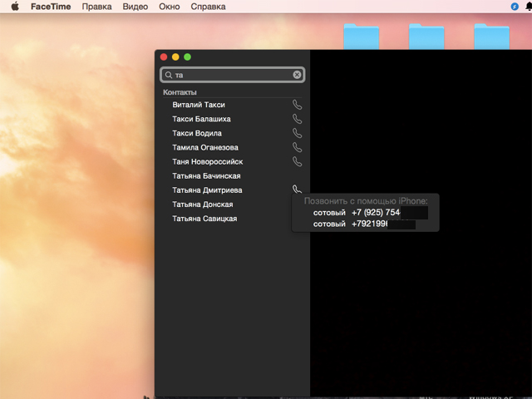The width and height of the screenshot is (532, 399).
Task: Open the Правка menu
Action: [96, 7]
